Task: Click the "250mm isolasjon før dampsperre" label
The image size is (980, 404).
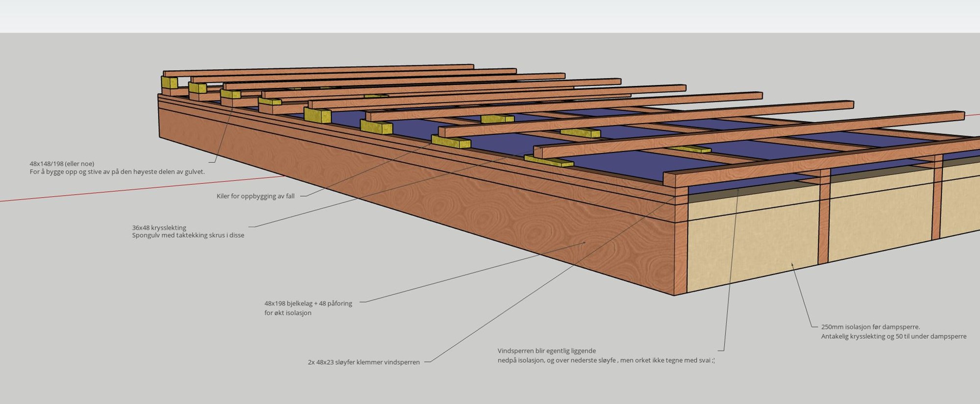Action: (x=870, y=327)
